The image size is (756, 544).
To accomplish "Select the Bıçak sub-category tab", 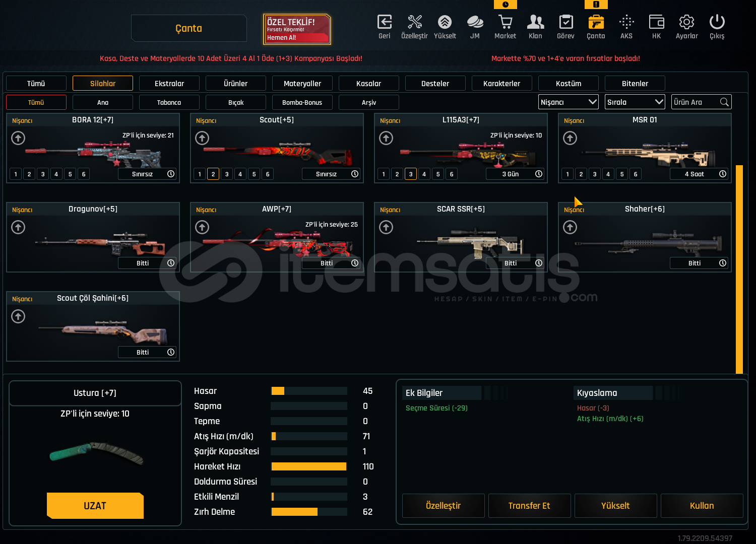I will click(x=235, y=103).
